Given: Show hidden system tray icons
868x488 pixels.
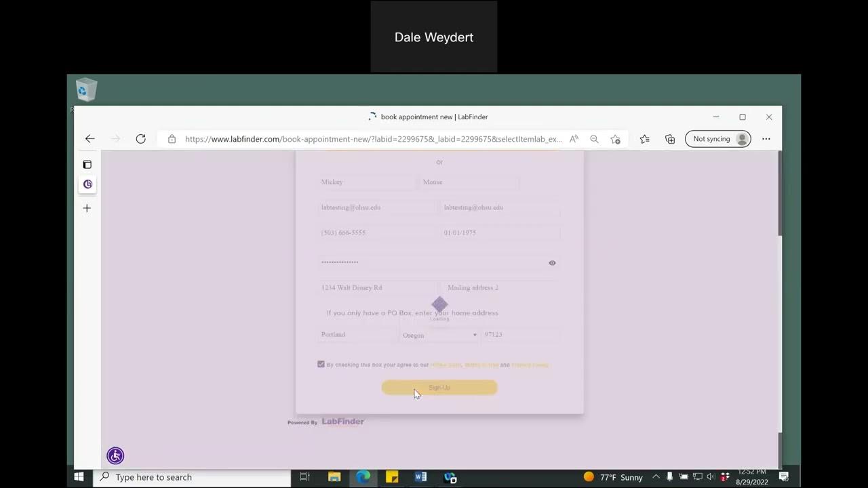Looking at the screenshot, I should (x=656, y=477).
